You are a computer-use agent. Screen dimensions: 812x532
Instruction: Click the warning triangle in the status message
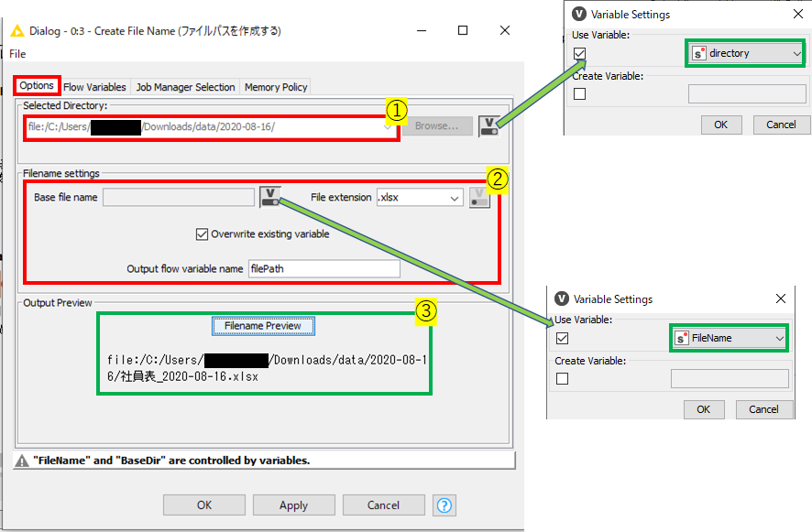tap(22, 461)
